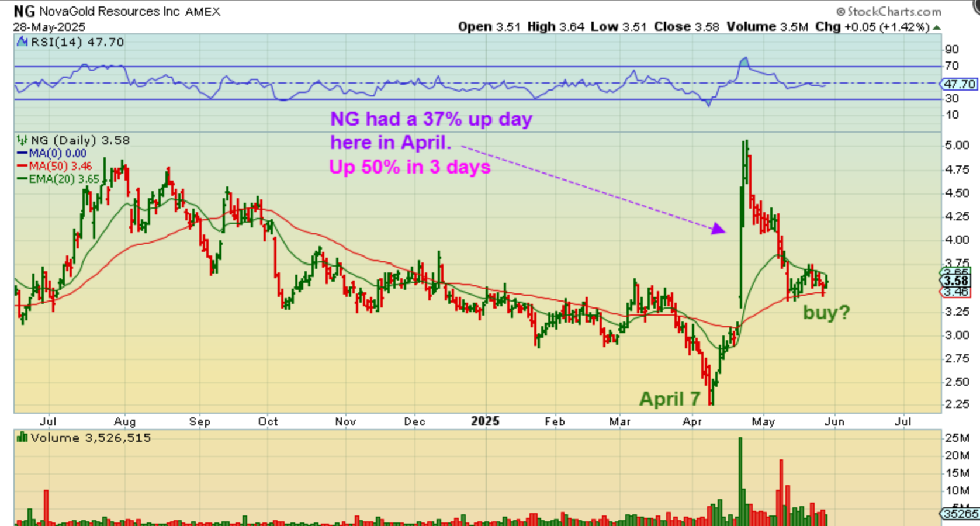Click the 20M volume axis label

point(957,455)
